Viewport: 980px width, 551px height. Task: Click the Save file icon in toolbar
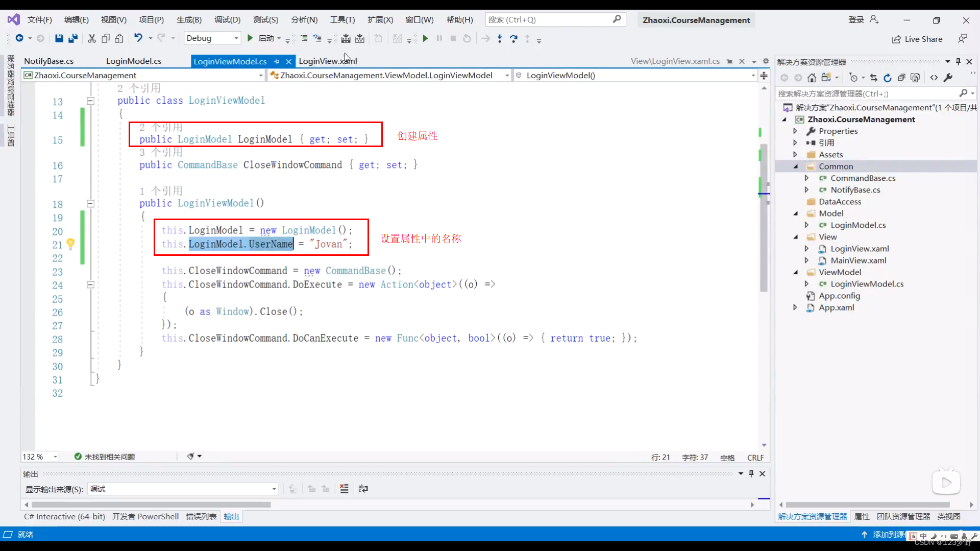click(59, 38)
